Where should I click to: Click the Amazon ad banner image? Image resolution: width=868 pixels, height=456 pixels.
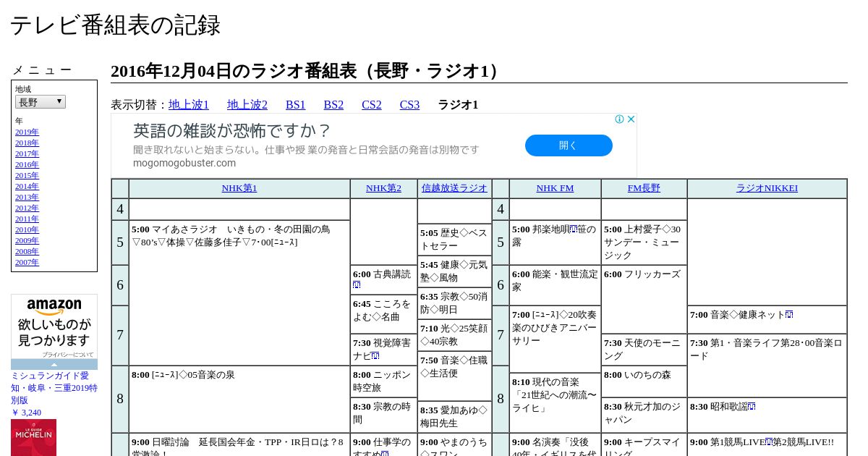coord(54,332)
